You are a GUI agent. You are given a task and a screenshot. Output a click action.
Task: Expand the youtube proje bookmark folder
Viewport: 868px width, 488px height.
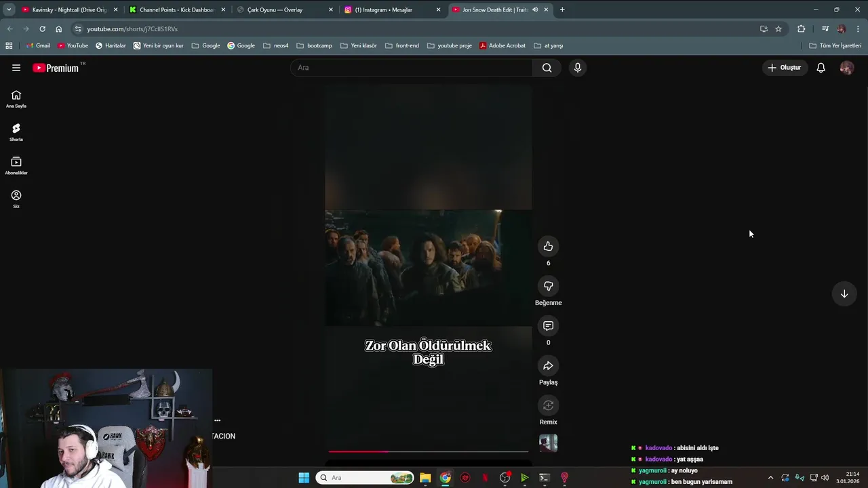pos(450,45)
